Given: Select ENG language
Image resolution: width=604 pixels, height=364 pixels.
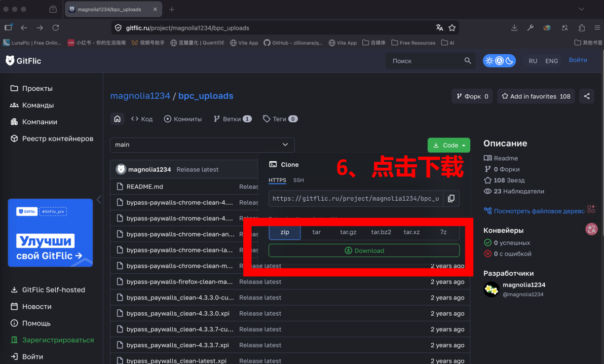Looking at the screenshot, I should [x=552, y=61].
